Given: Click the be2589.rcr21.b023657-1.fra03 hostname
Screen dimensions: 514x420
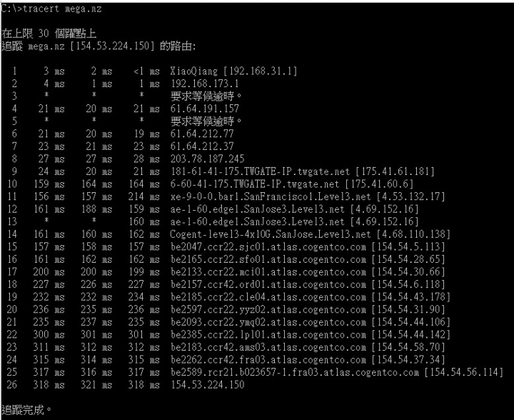Looking at the screenshot, I should pos(295,372).
